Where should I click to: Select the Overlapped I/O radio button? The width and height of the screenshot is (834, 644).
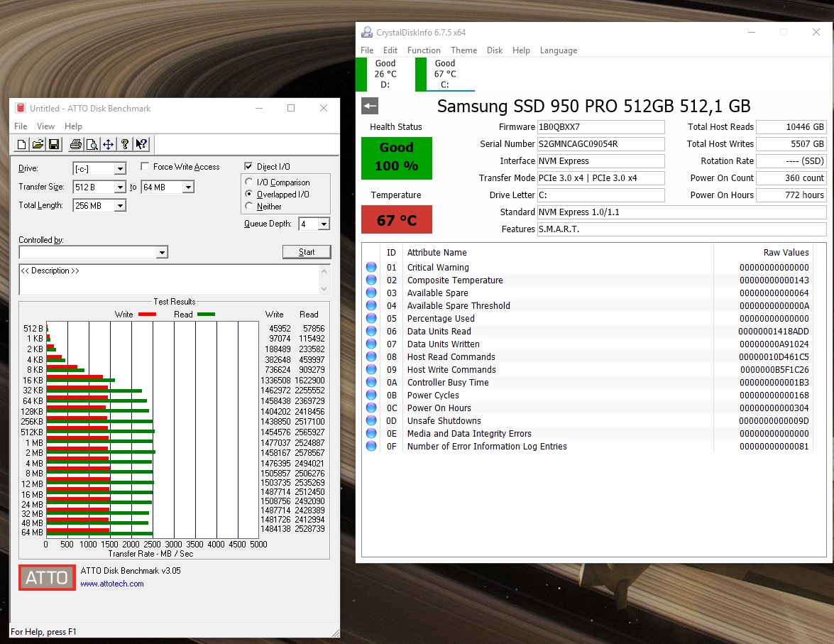[248, 195]
